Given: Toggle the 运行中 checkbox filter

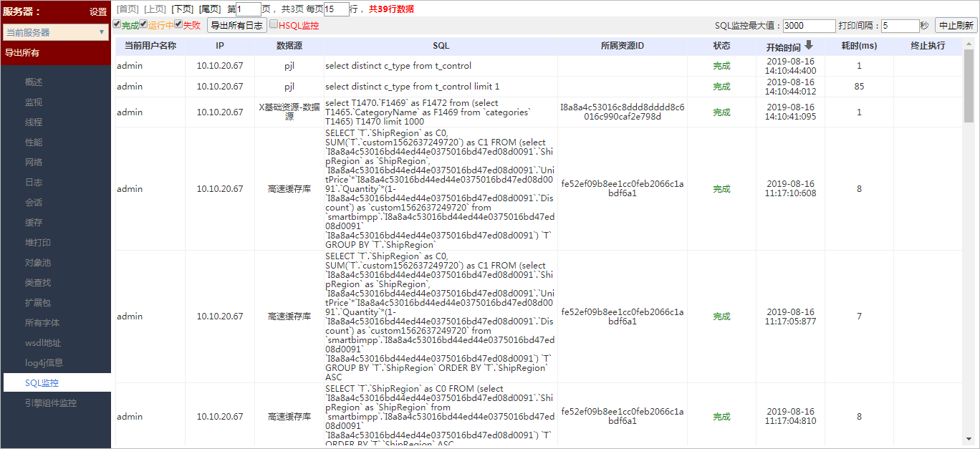Looking at the screenshot, I should click(x=143, y=24).
